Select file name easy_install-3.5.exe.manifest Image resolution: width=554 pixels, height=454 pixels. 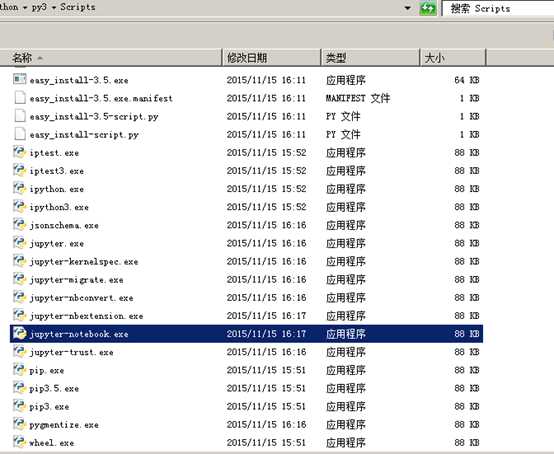tap(101, 98)
